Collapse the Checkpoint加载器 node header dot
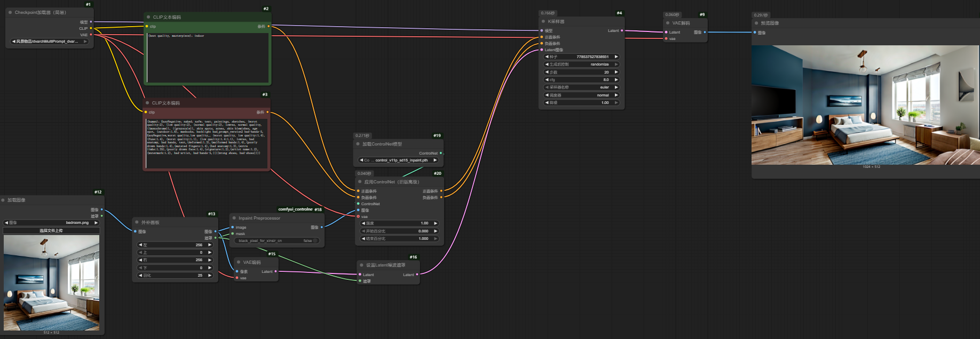 pyautogui.click(x=10, y=12)
